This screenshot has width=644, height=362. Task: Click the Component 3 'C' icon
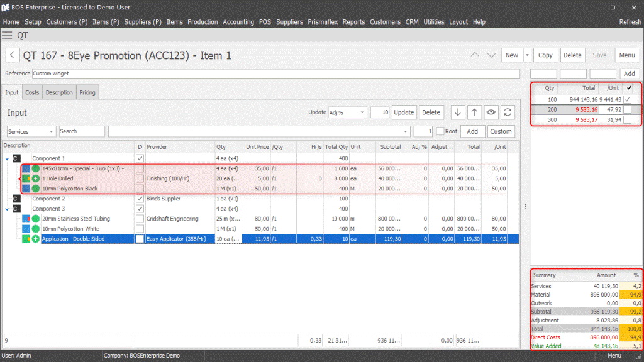[16, 209]
